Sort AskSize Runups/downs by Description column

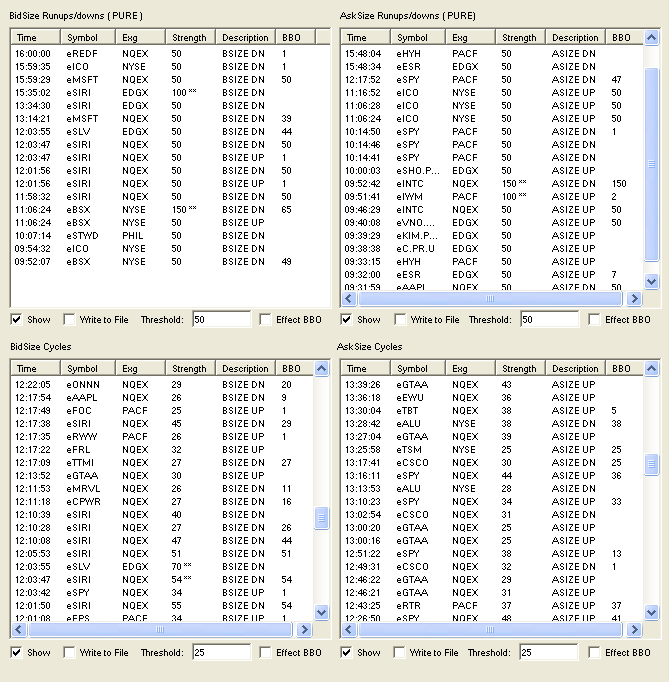tap(575, 38)
